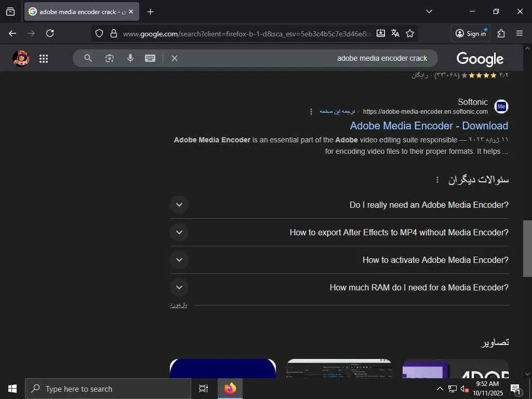
Task: Click the URL address bar
Action: coord(247,34)
